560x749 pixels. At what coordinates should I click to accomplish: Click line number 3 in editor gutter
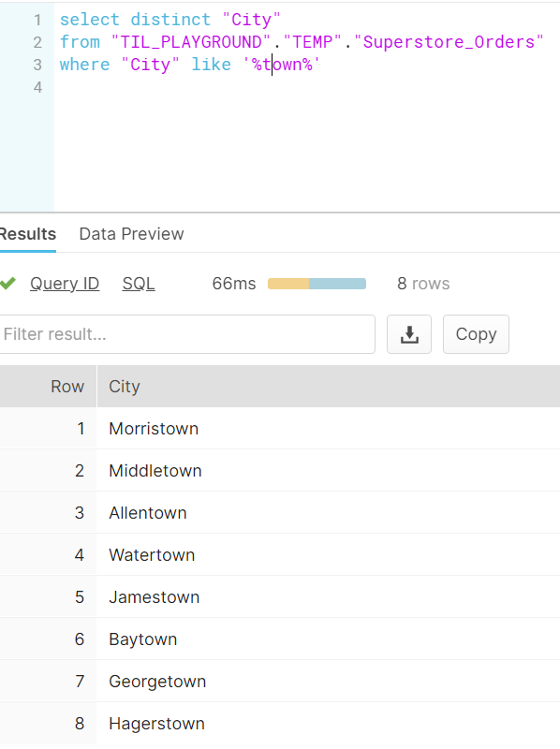click(37, 65)
